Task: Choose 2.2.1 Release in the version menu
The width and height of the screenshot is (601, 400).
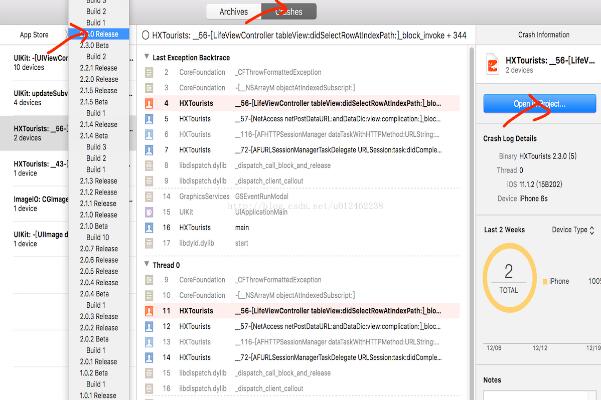Action: coord(99,68)
